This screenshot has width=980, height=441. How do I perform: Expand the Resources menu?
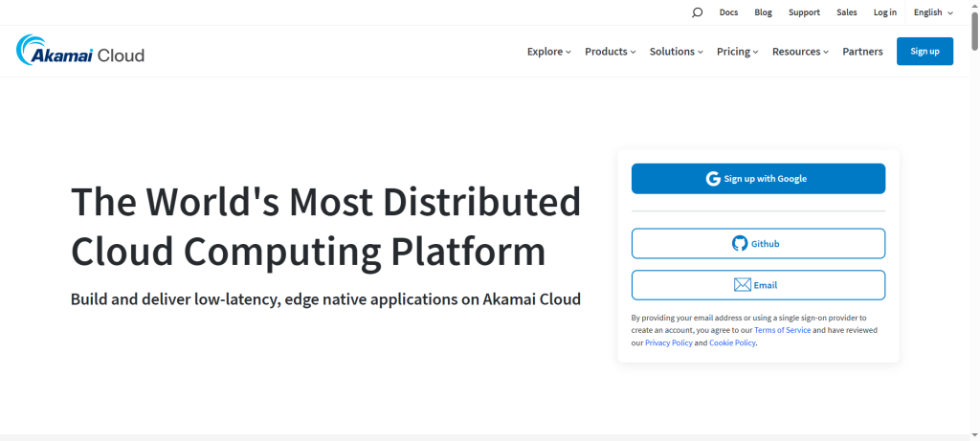click(x=801, y=52)
